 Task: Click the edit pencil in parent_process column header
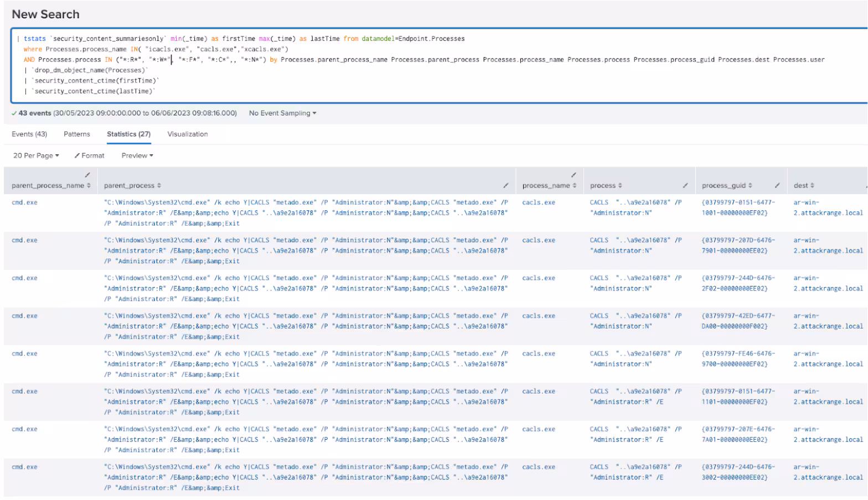[505, 186]
